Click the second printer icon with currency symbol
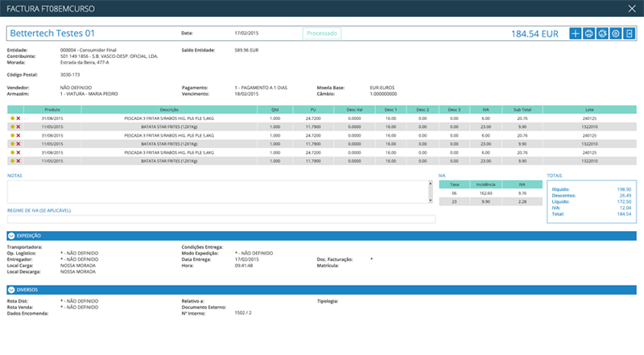The height and width of the screenshot is (355, 644). pyautogui.click(x=602, y=34)
